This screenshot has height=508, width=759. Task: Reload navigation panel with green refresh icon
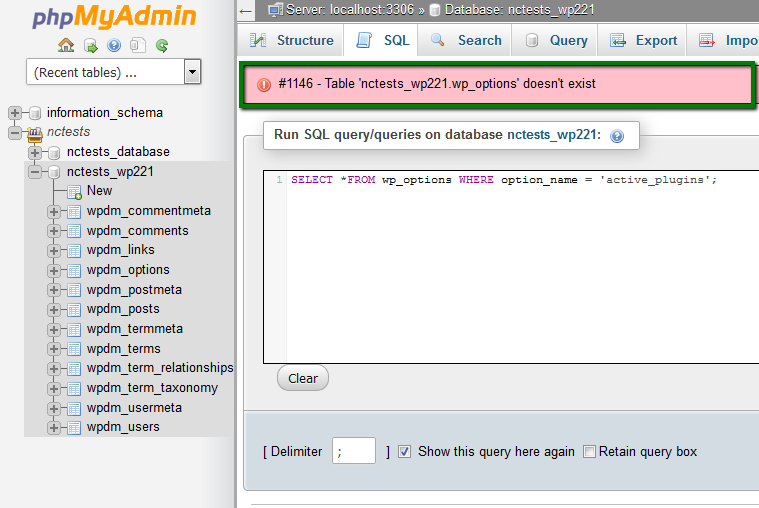pos(162,46)
